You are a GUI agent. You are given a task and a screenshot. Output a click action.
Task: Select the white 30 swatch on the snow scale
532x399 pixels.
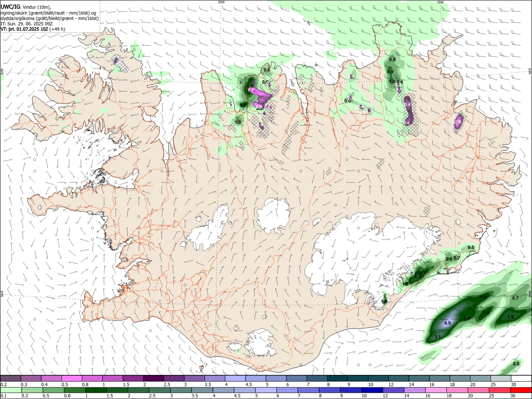(x=521, y=379)
